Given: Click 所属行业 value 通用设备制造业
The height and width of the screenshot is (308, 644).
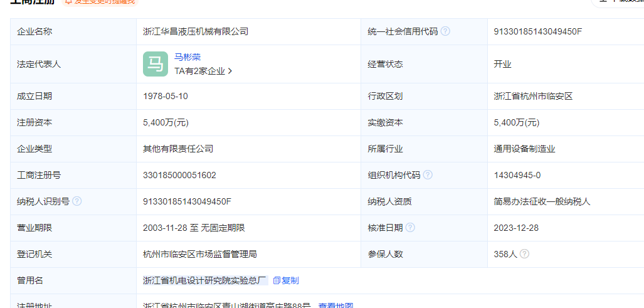Looking at the screenshot, I should pos(524,149).
